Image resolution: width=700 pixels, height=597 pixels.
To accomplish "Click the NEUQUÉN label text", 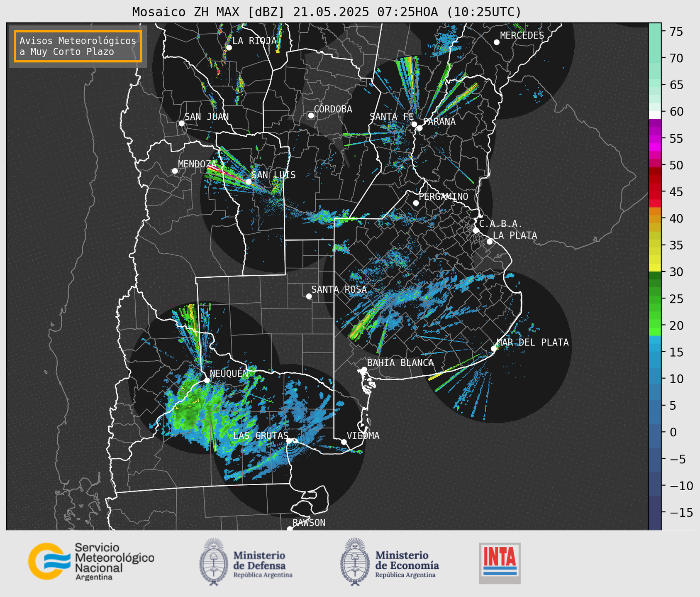I will pyautogui.click(x=229, y=373).
